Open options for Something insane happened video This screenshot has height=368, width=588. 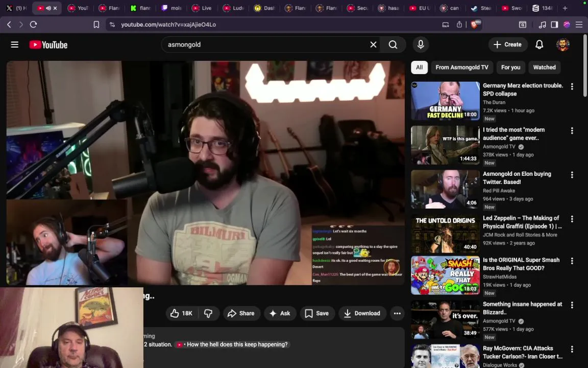coord(572,305)
